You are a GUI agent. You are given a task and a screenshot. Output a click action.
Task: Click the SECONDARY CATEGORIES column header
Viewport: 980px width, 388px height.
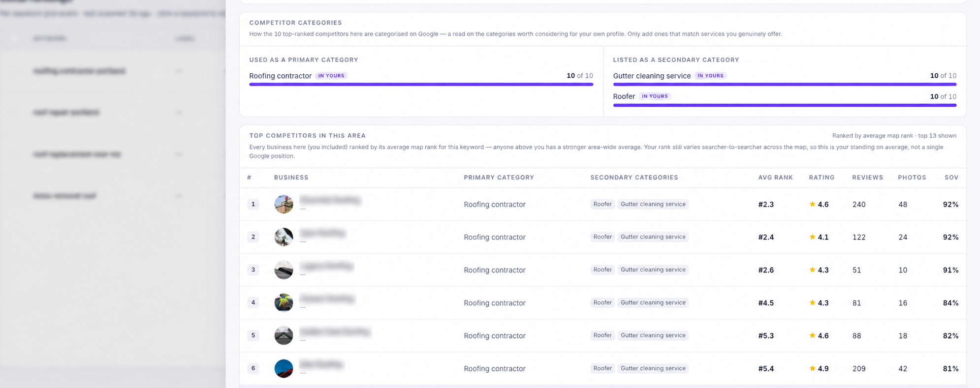[634, 178]
